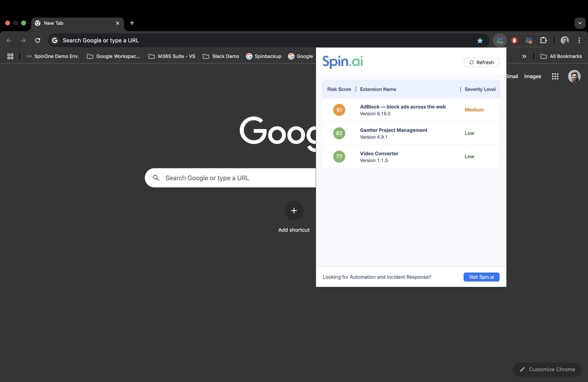The height and width of the screenshot is (382, 588).
Task: Open the Google apps grid icon
Action: 555,76
